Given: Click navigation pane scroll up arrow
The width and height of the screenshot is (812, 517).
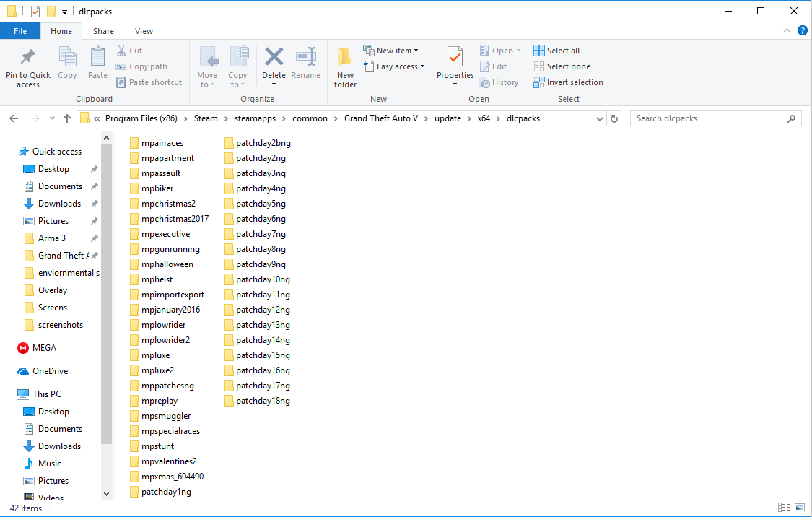Looking at the screenshot, I should point(106,139).
